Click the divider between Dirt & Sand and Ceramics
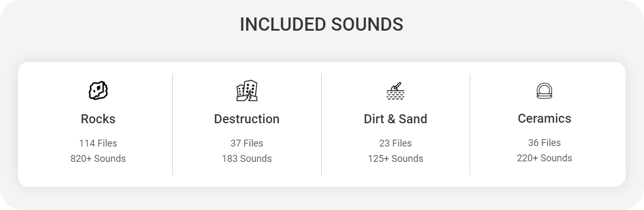This screenshot has width=644, height=210. 470,124
